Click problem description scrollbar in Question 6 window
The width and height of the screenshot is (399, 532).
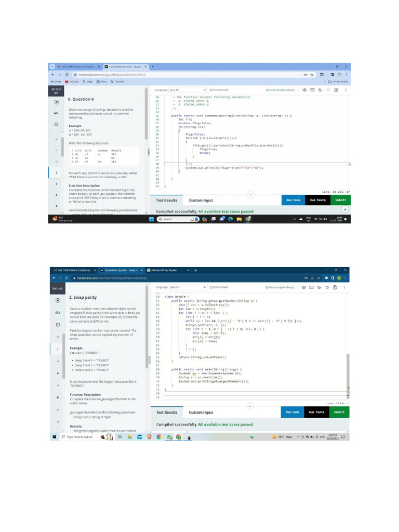point(146,114)
